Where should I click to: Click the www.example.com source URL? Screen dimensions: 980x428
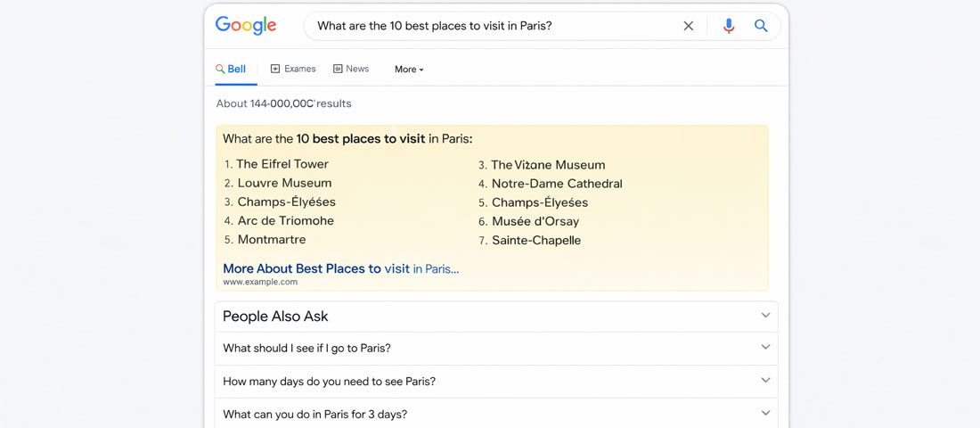(x=260, y=282)
